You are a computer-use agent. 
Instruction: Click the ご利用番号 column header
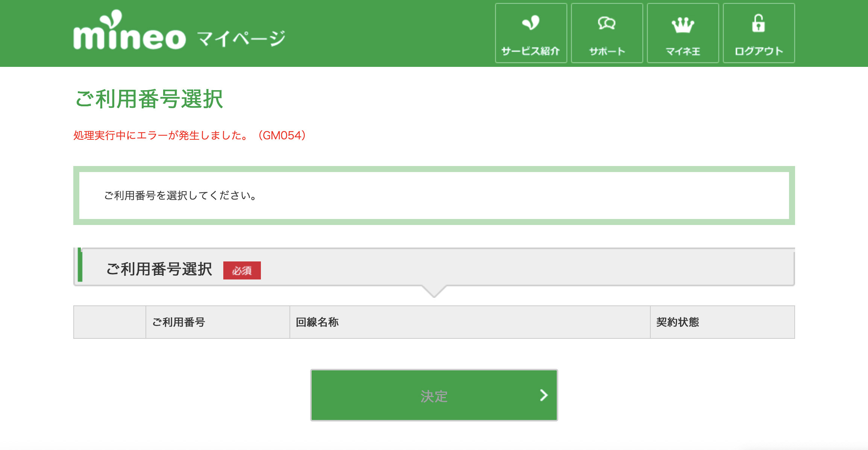point(179,322)
